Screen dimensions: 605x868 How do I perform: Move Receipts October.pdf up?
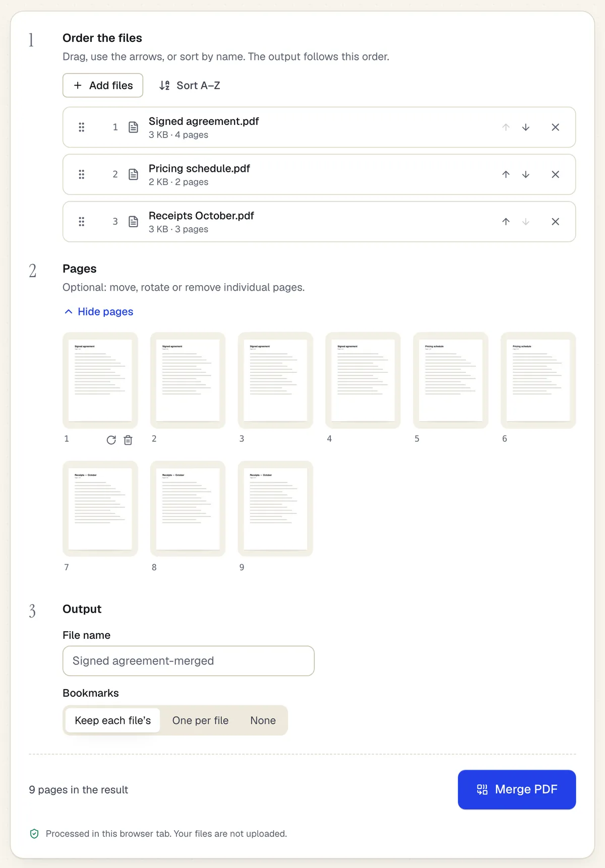click(x=506, y=222)
